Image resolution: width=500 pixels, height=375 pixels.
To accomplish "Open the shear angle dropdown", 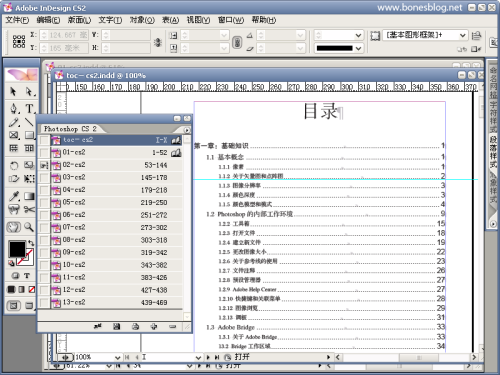I will coord(300,48).
